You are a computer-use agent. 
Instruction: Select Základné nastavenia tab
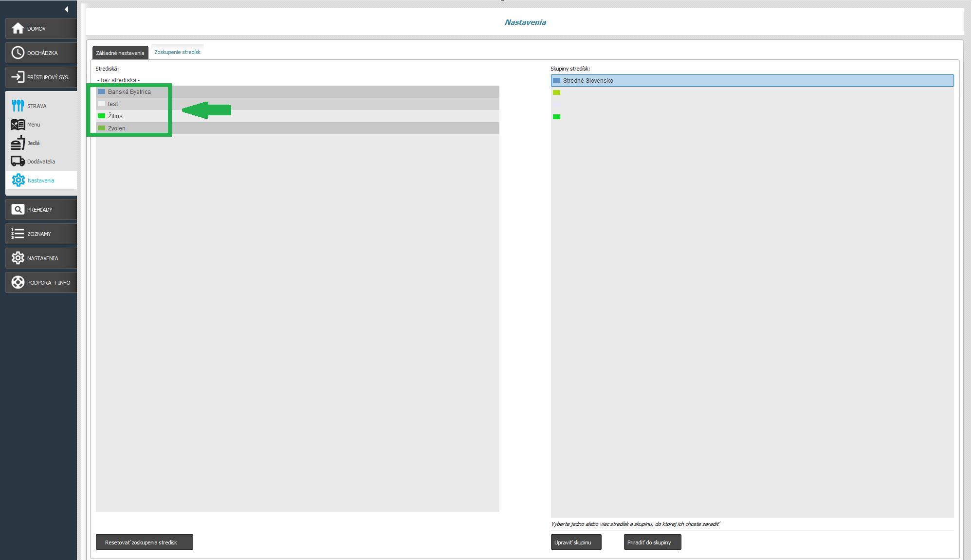click(120, 53)
